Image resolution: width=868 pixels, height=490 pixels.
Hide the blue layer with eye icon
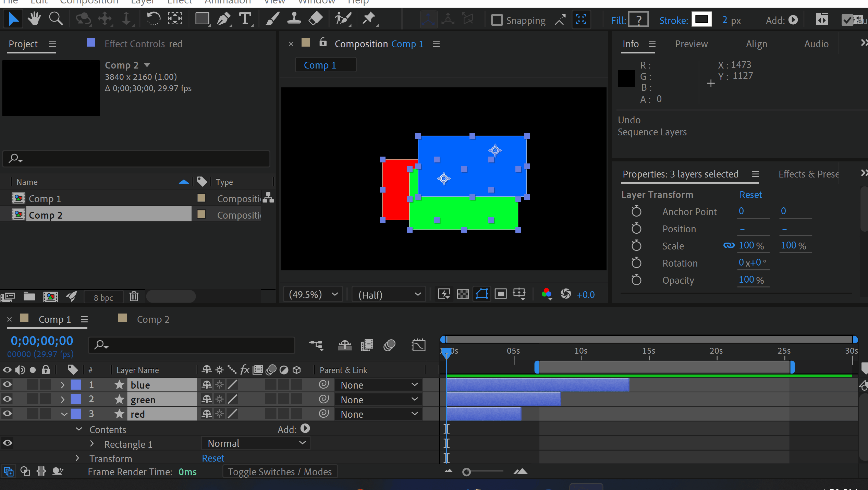pyautogui.click(x=7, y=385)
